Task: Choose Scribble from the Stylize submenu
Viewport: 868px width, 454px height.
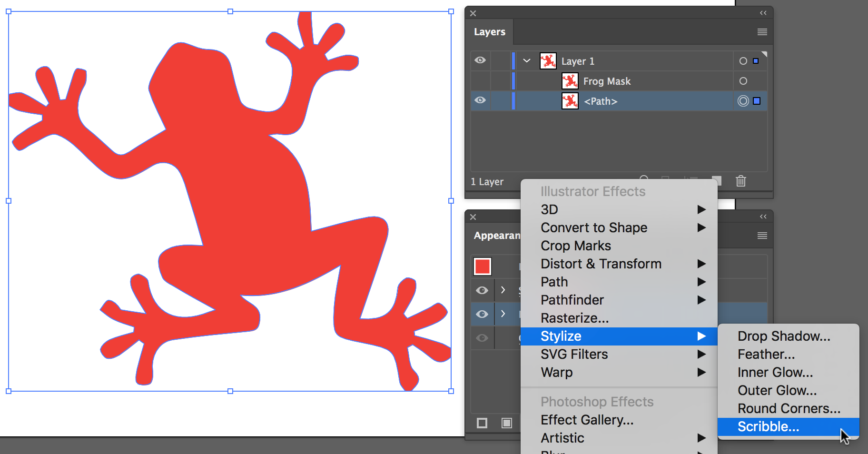Action: [768, 427]
